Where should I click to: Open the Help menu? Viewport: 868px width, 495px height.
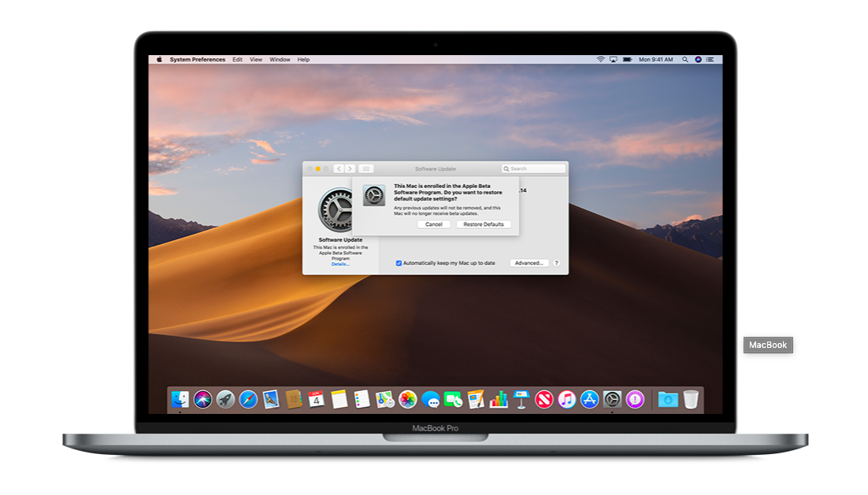tap(303, 59)
